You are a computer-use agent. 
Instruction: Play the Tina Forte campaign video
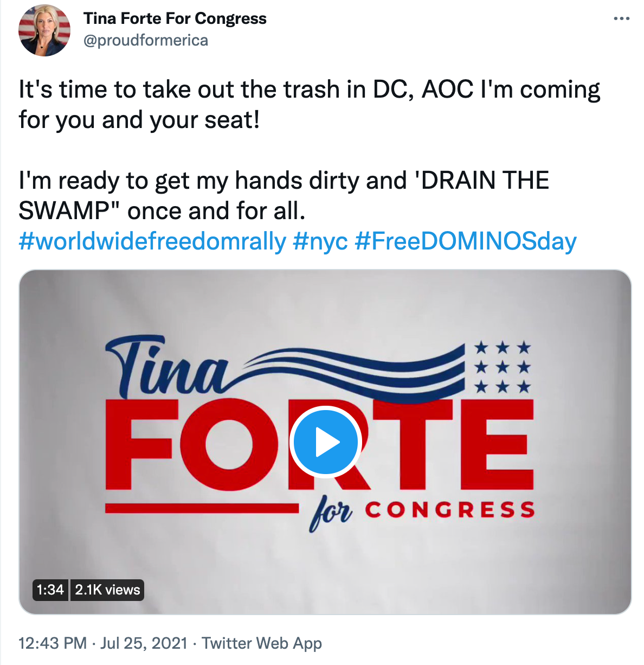(325, 442)
